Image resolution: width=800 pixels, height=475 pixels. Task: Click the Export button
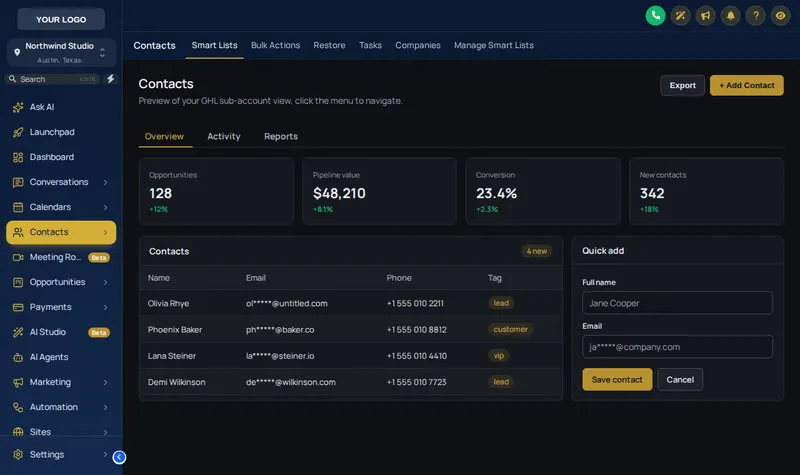pyautogui.click(x=682, y=85)
